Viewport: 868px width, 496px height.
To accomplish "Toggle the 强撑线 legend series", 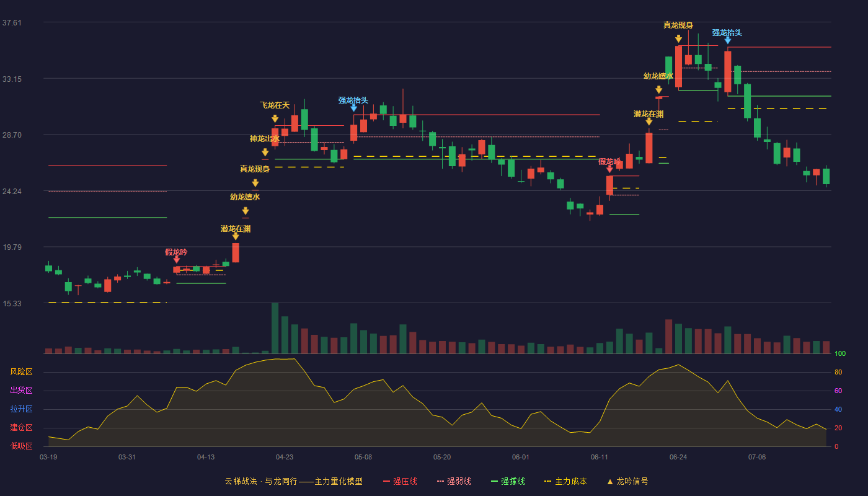I will click(508, 481).
